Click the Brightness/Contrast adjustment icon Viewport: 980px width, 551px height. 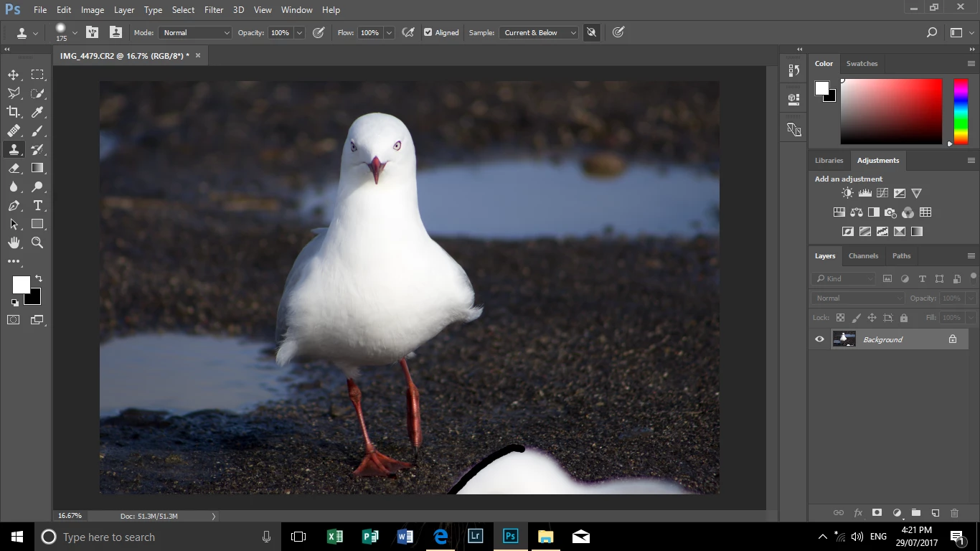pyautogui.click(x=847, y=193)
